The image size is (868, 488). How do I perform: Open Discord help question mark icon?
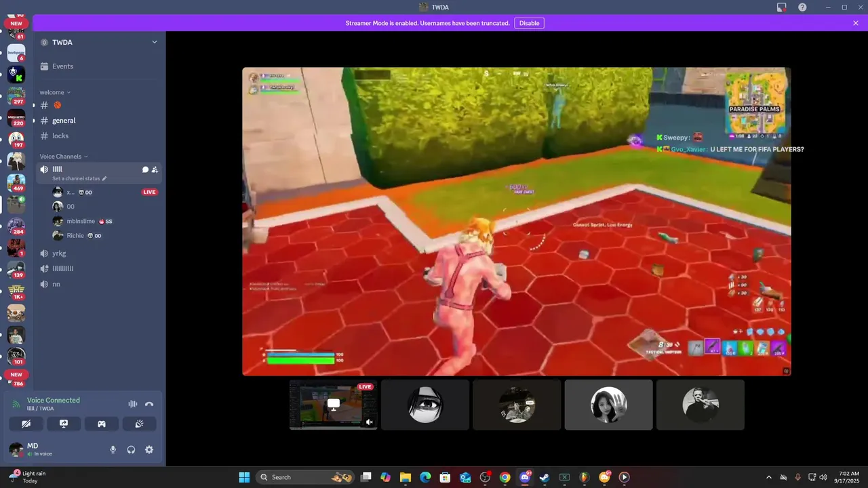point(802,7)
